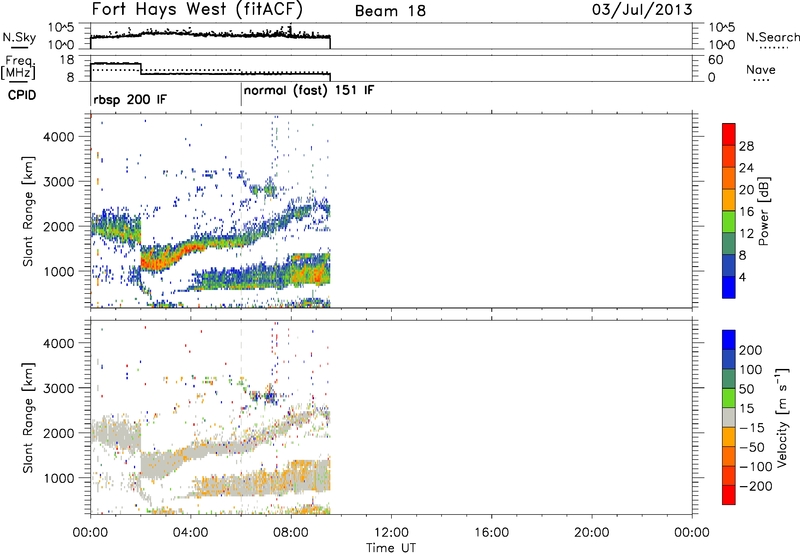800x554 pixels.
Task: Click the '20:00' time axis label
Action: click(591, 533)
